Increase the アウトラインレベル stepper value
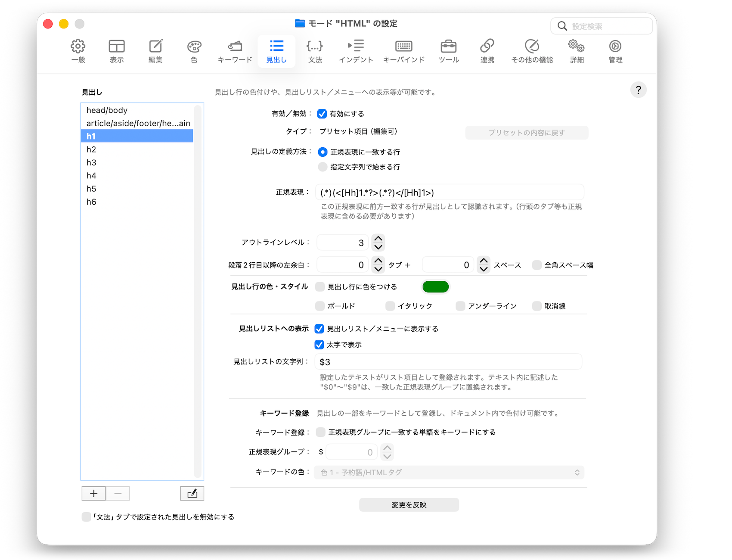The image size is (732, 560). 378,239
